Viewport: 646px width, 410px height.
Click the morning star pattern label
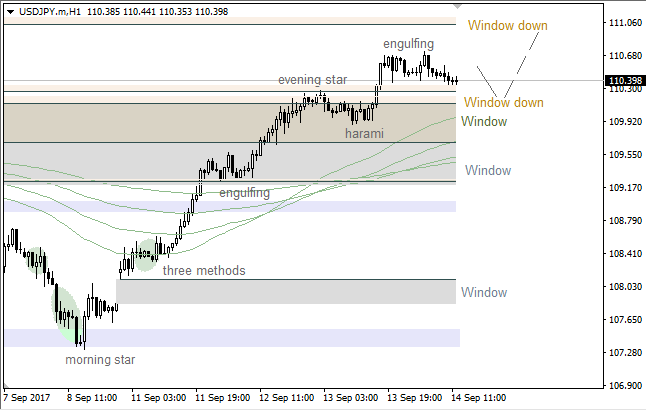click(x=100, y=359)
